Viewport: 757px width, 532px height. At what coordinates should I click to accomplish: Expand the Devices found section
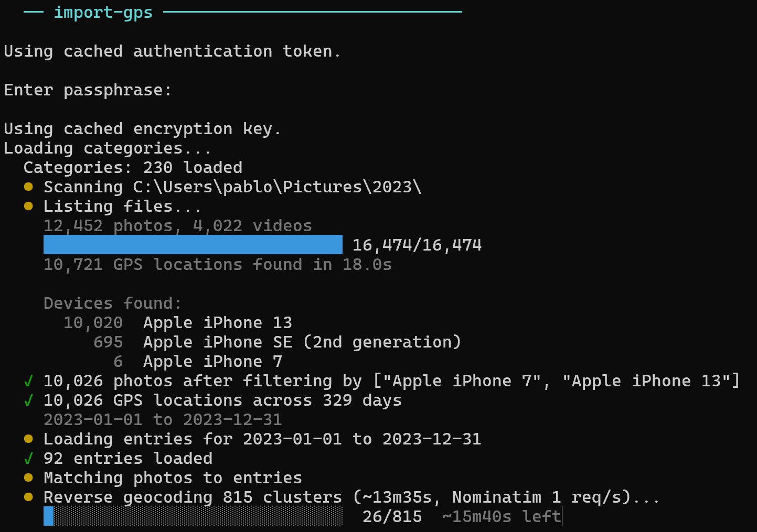(x=112, y=303)
